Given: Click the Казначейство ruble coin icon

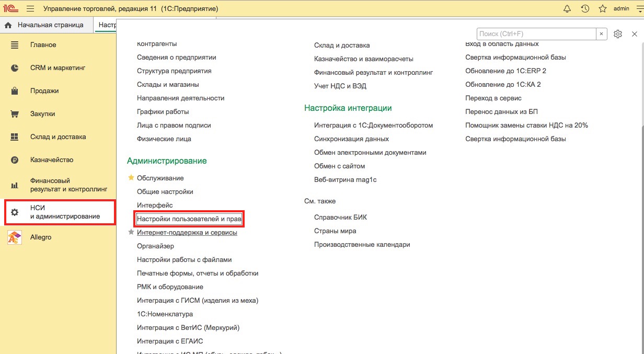Looking at the screenshot, I should [15, 160].
